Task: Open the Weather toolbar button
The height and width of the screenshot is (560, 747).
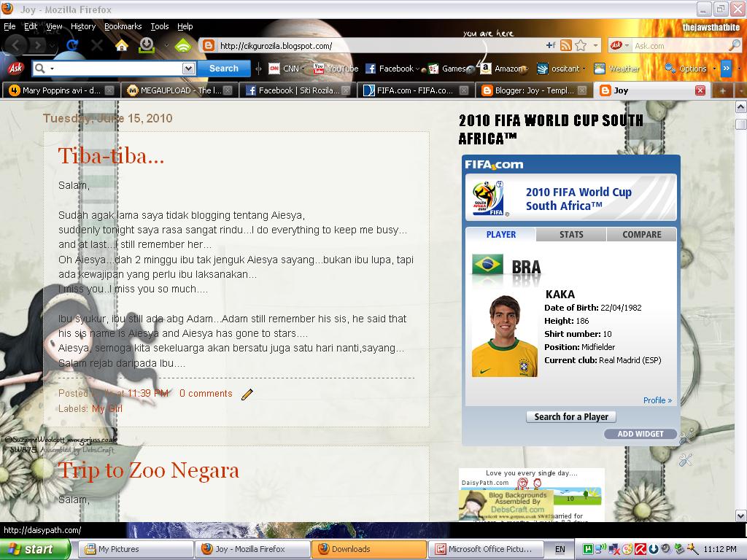Action: [x=616, y=69]
